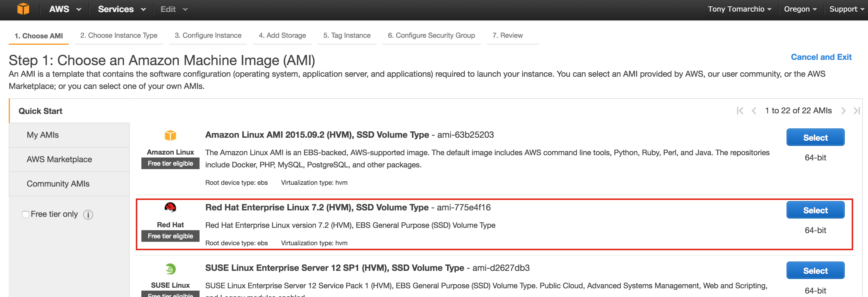868x297 pixels.
Task: Click the Step 1 Choose an AMI heading
Action: pyautogui.click(x=162, y=61)
